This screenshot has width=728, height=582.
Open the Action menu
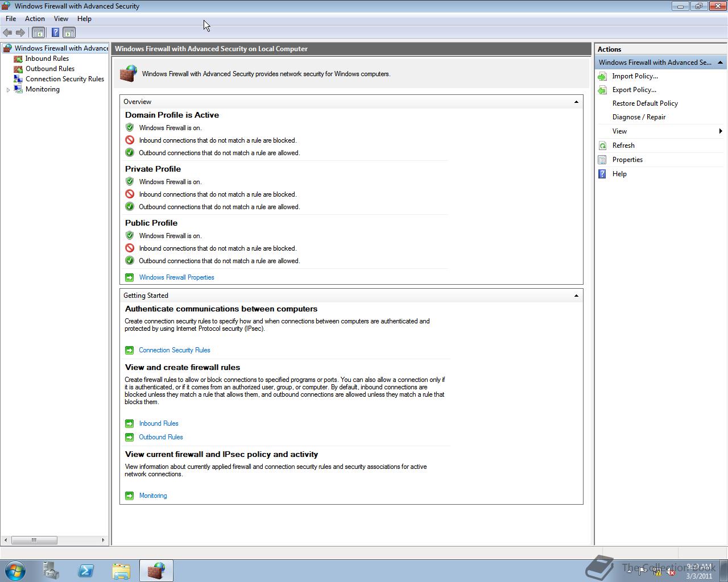(x=35, y=19)
